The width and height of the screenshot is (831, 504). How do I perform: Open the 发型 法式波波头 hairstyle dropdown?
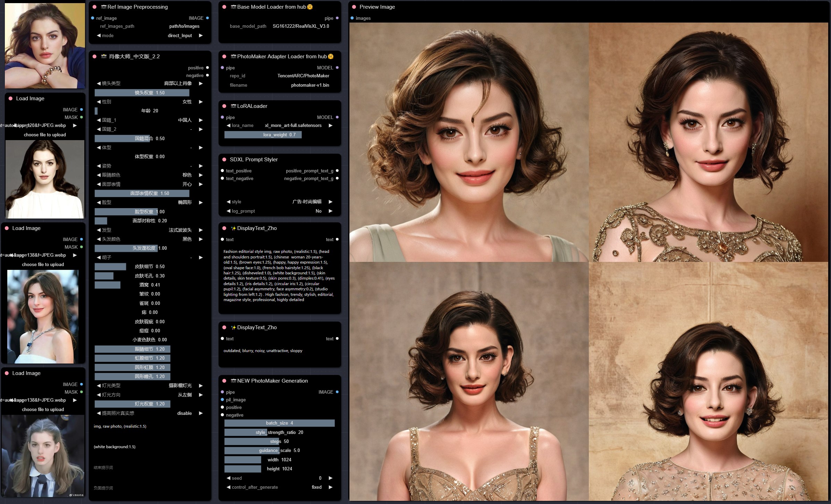pyautogui.click(x=180, y=230)
